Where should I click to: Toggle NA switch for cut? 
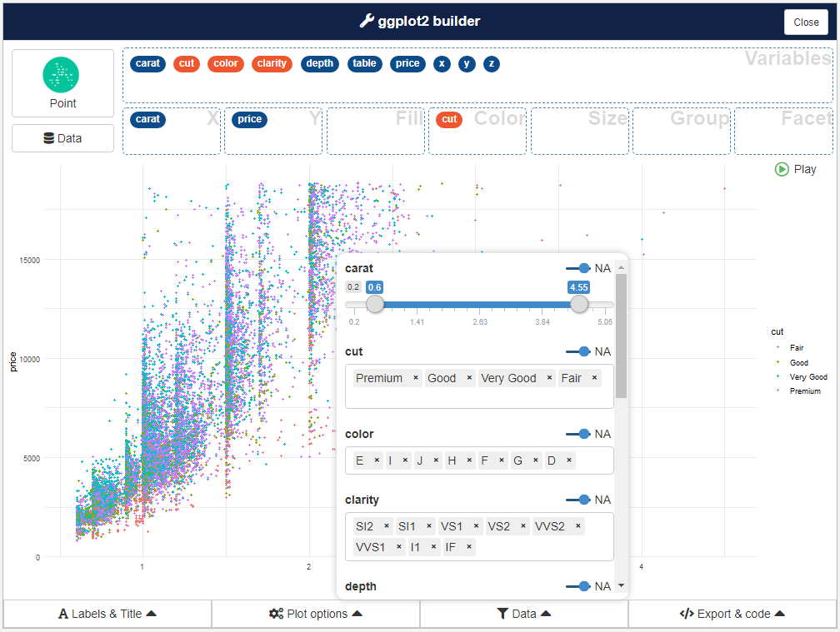(578, 351)
